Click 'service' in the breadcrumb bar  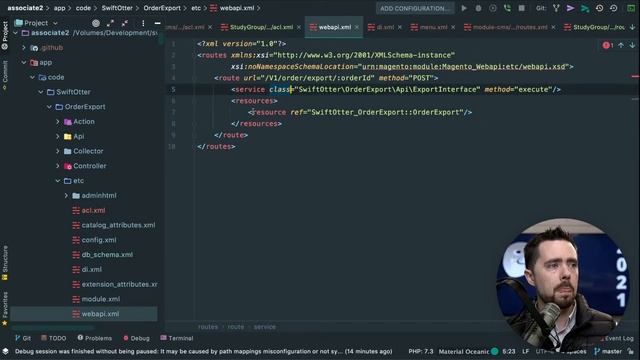coord(264,327)
